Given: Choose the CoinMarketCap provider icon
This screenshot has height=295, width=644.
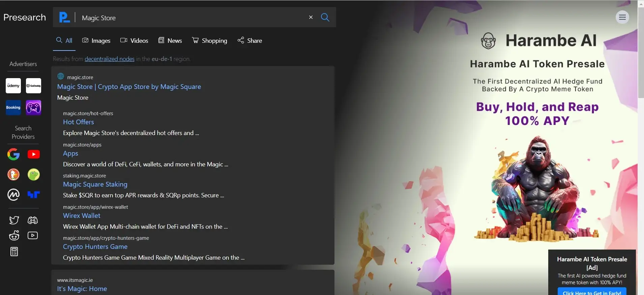Looking at the screenshot, I should coord(13,195).
